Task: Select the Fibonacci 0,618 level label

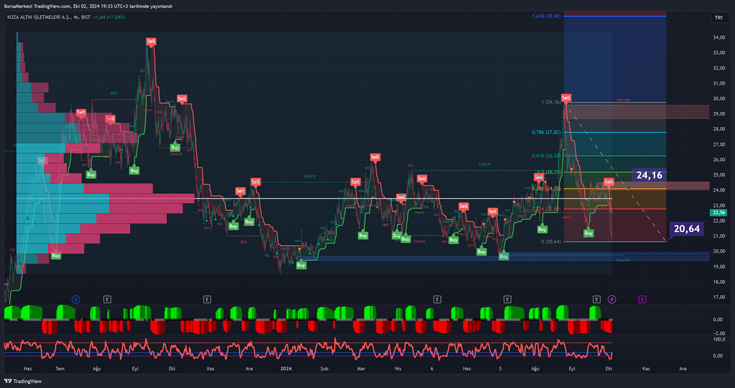Action: click(x=547, y=156)
